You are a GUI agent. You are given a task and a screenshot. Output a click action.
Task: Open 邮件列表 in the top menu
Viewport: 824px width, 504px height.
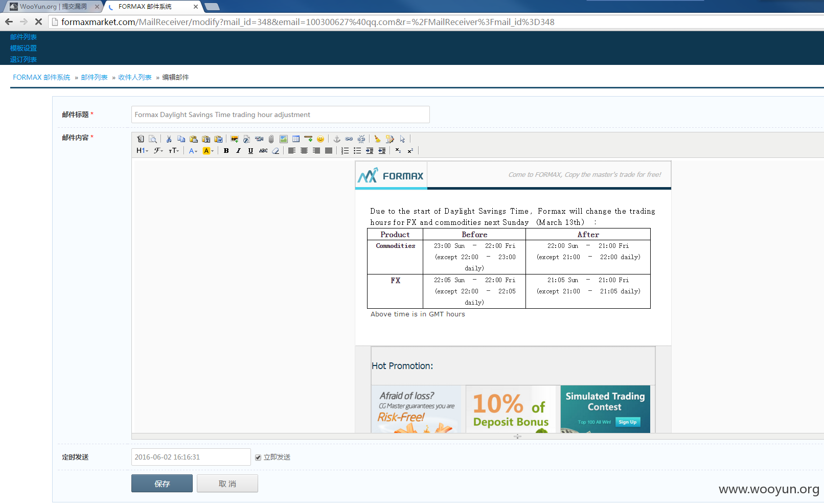tap(24, 37)
